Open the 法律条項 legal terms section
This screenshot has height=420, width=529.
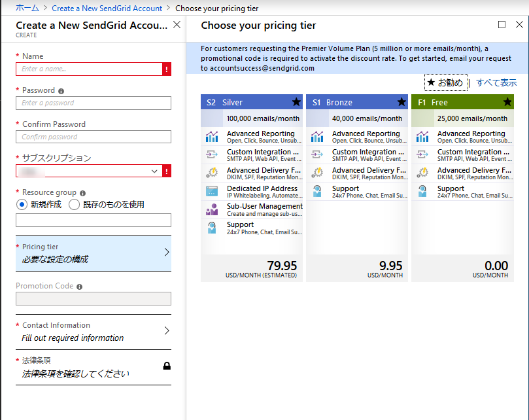[94, 367]
